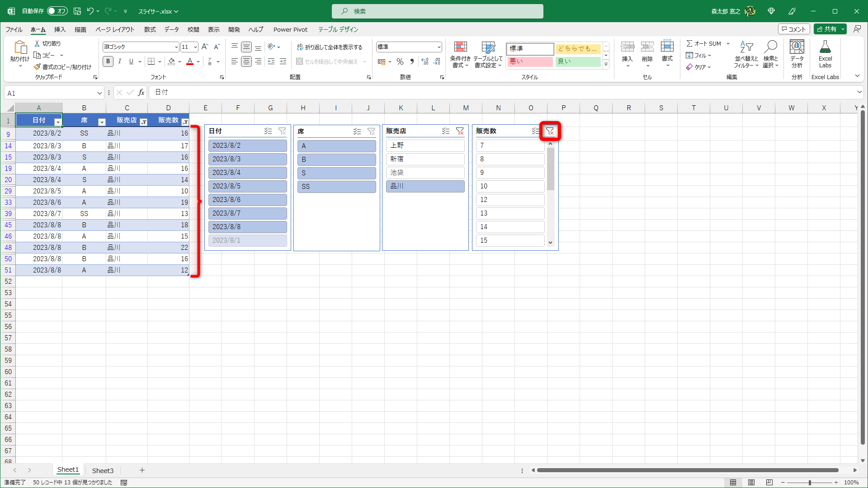Click the format painter 書式のコピー/貼り付け
The image size is (868, 488).
tap(62, 67)
